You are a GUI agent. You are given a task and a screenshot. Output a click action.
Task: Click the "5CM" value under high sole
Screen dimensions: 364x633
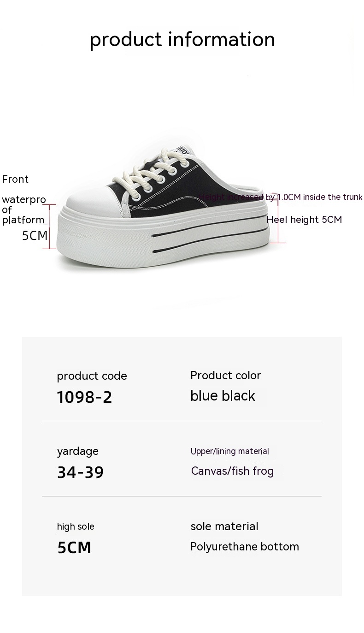tap(74, 548)
